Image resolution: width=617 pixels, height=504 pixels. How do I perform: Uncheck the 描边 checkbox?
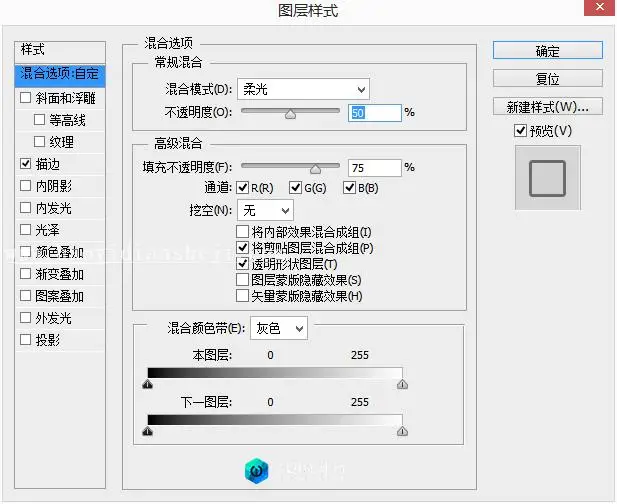click(x=26, y=163)
